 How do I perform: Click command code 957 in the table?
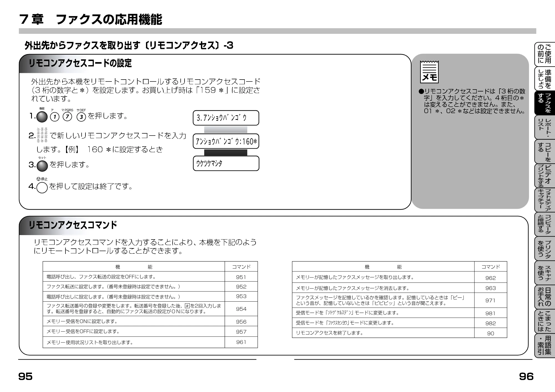point(241,332)
